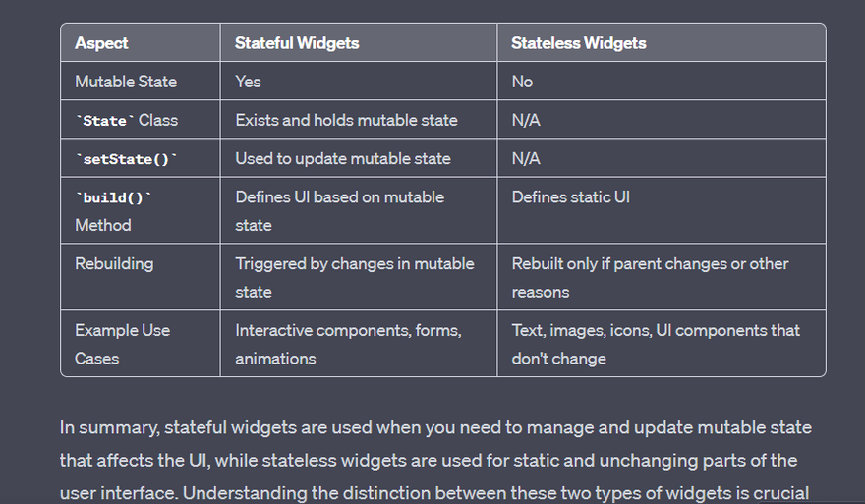The image size is (865, 504).
Task: Click the Aspect column header
Action: (101, 43)
